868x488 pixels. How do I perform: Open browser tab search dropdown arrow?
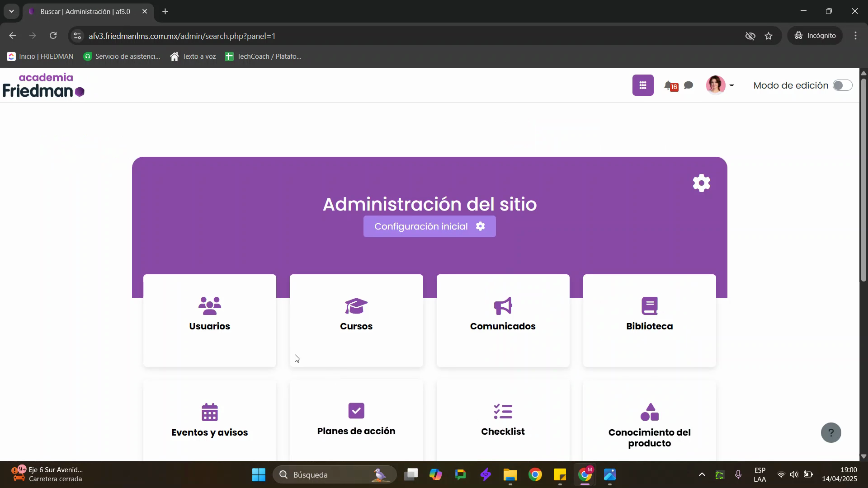11,11
